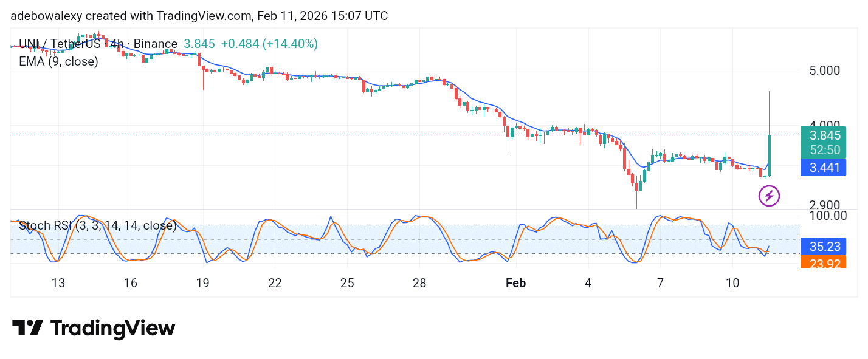This screenshot has width=868, height=359.
Task: Click the blue 3.441 price label
Action: (x=823, y=168)
